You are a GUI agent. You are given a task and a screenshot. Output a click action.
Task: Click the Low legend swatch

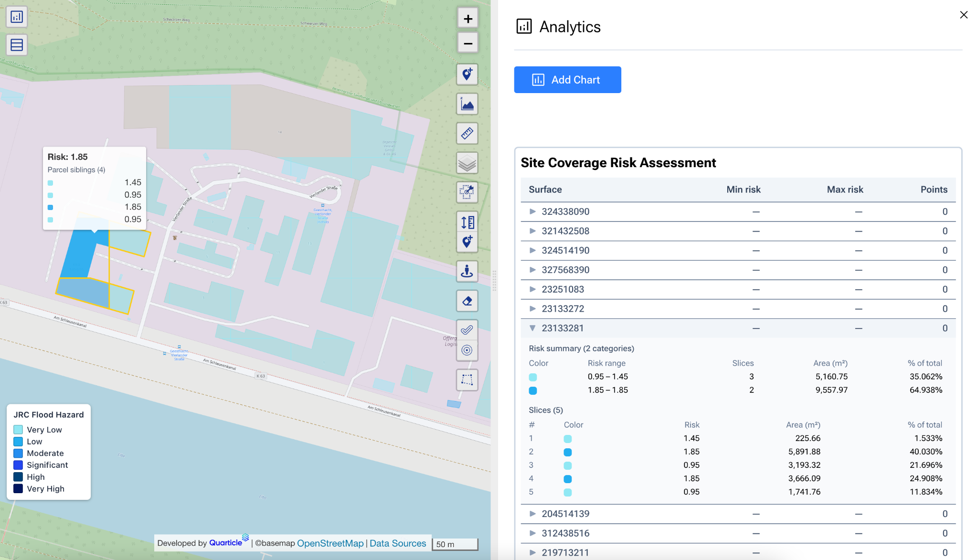click(x=18, y=442)
